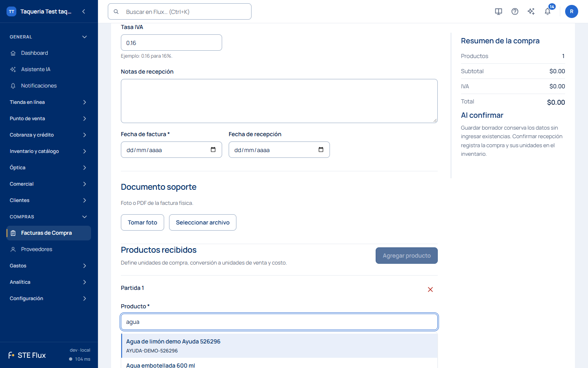Open notifications bell with 14 badge
This screenshot has height=368, width=588.
pyautogui.click(x=548, y=11)
